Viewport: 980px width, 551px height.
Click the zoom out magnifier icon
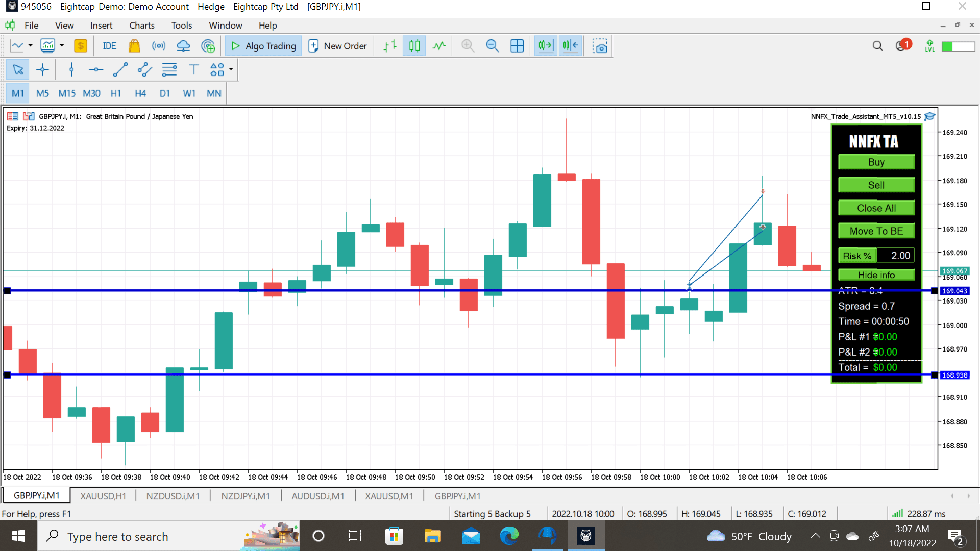492,46
